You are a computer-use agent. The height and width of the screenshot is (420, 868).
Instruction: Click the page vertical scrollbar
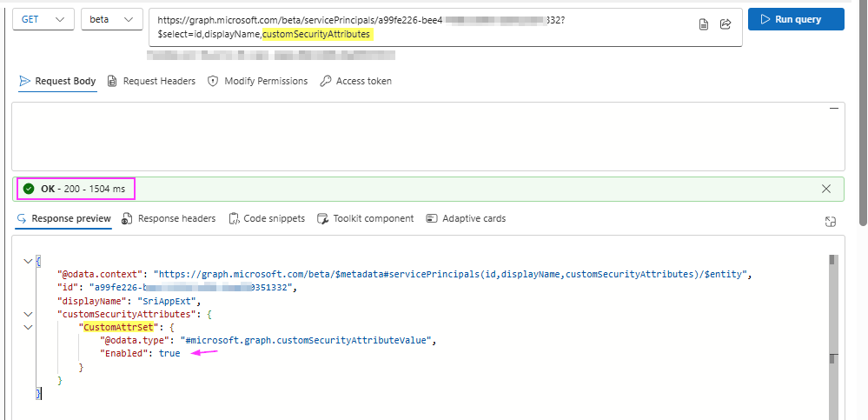point(863,114)
